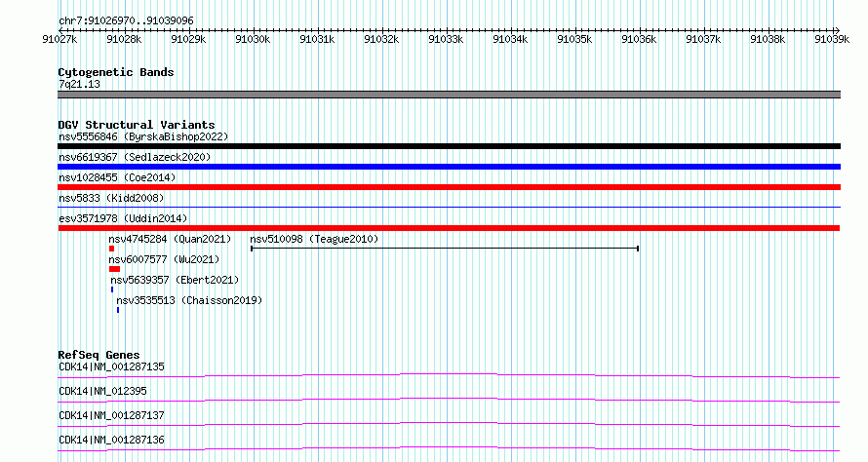Click the 91027k ruler tick label

point(59,39)
